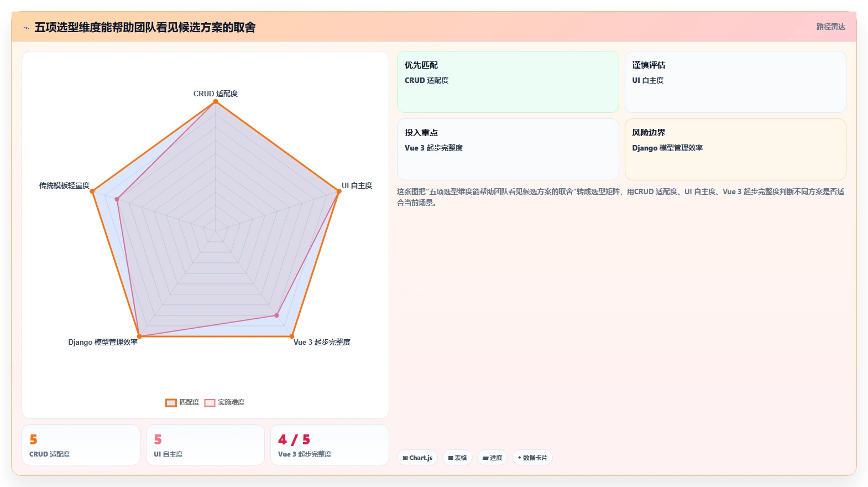Click the pink 实施难度 point on Vue 3 axis
Viewport: 868px width, 487px height.
pos(277,315)
